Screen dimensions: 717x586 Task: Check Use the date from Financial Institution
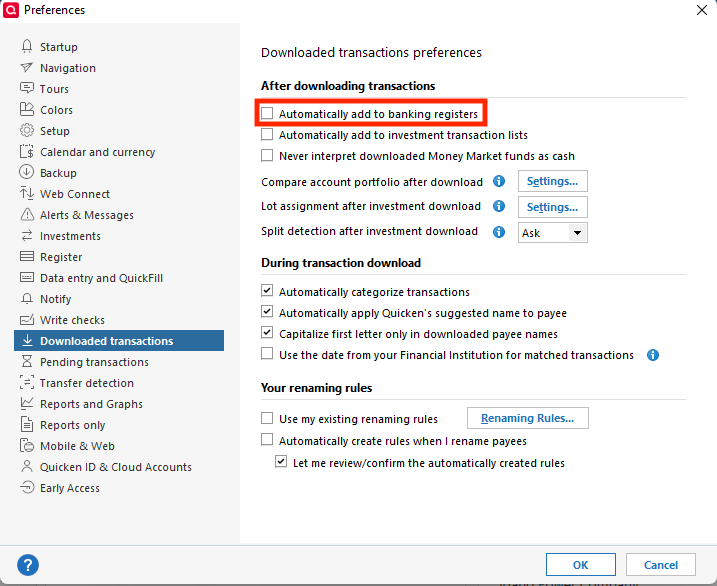click(267, 354)
